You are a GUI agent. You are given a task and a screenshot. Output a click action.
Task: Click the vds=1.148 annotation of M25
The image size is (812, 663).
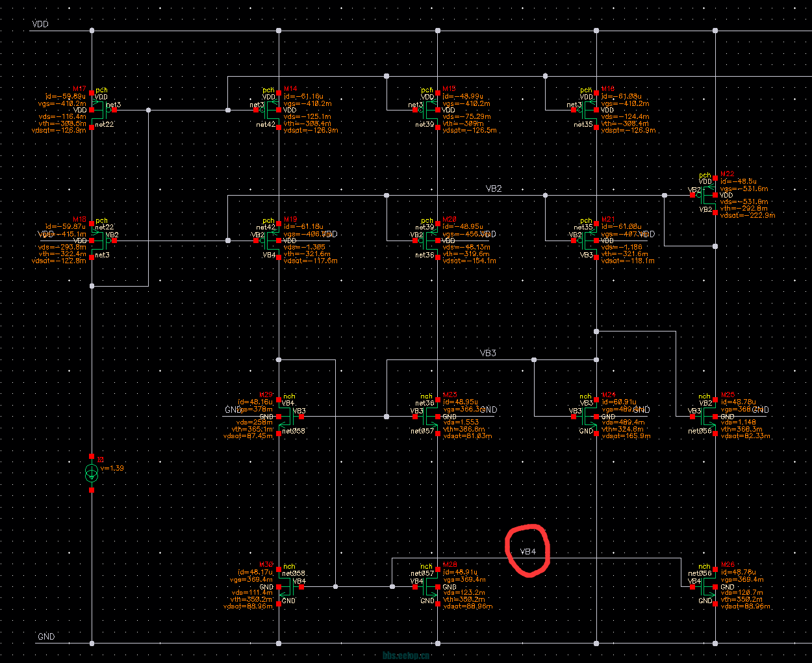(x=738, y=422)
